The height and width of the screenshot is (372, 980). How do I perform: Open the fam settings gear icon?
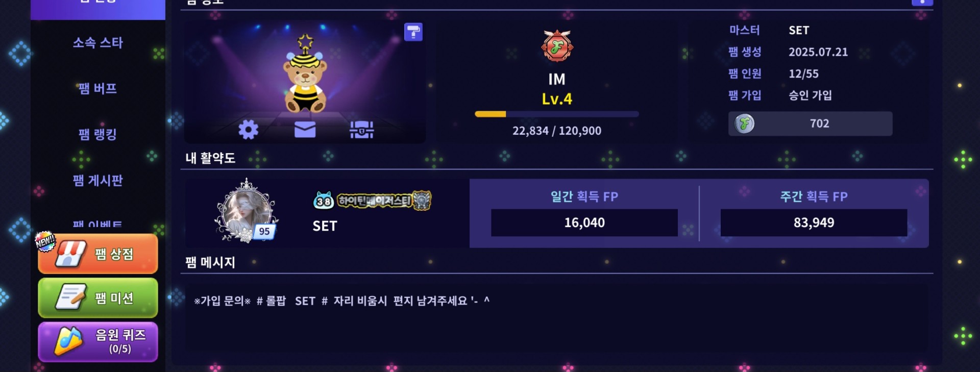tap(248, 130)
